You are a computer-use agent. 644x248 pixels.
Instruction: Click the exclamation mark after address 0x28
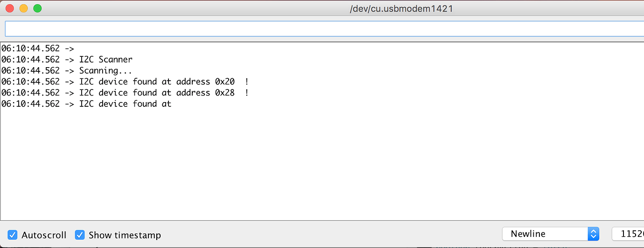tap(246, 93)
